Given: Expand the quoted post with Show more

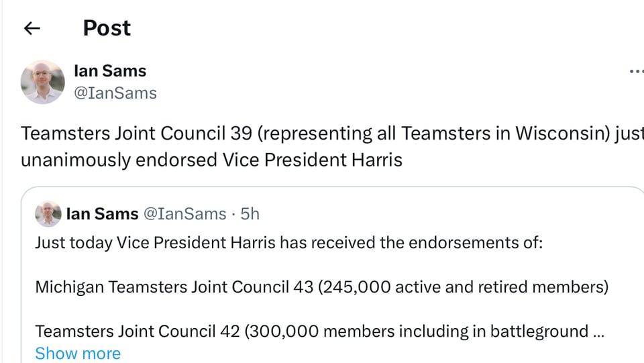Looking at the screenshot, I should point(78,353).
